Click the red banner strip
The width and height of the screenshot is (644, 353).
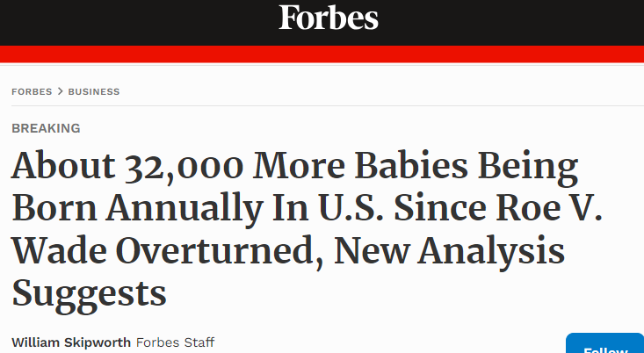pos(322,54)
